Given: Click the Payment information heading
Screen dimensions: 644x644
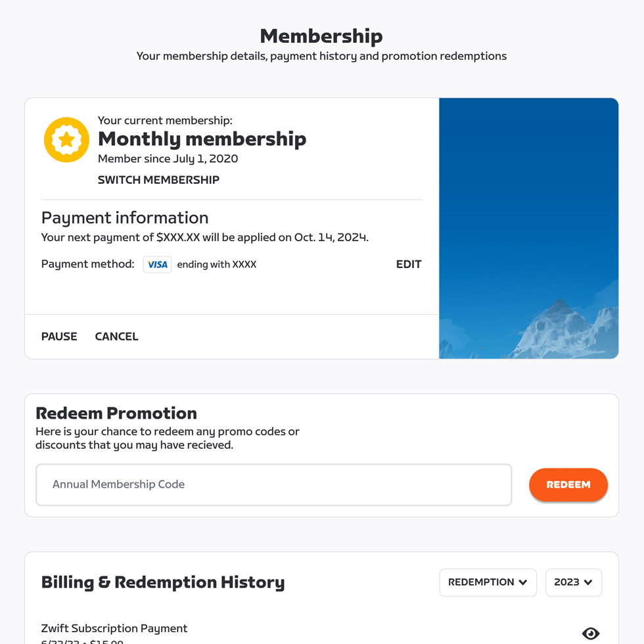Looking at the screenshot, I should [125, 218].
